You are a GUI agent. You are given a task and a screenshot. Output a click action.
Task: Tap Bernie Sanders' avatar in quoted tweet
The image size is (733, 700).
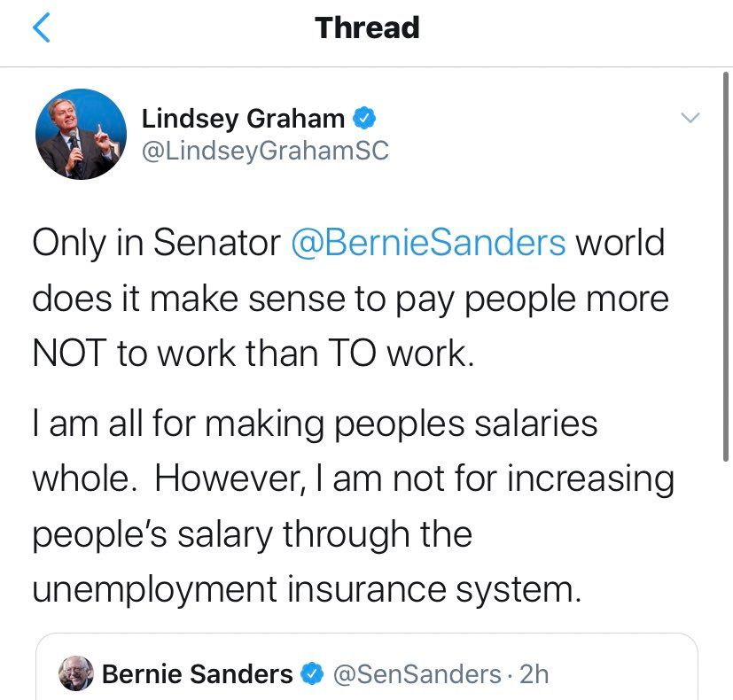coord(76,674)
